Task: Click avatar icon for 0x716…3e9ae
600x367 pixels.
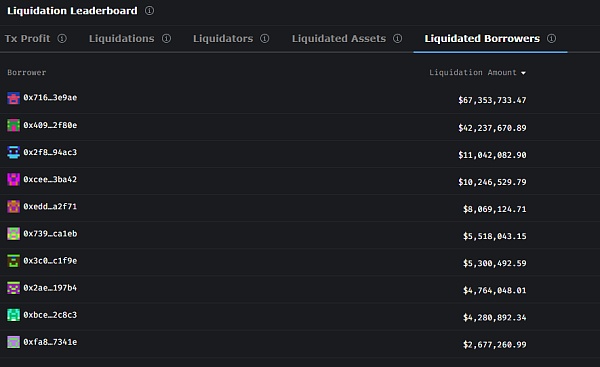Action: coord(13,98)
